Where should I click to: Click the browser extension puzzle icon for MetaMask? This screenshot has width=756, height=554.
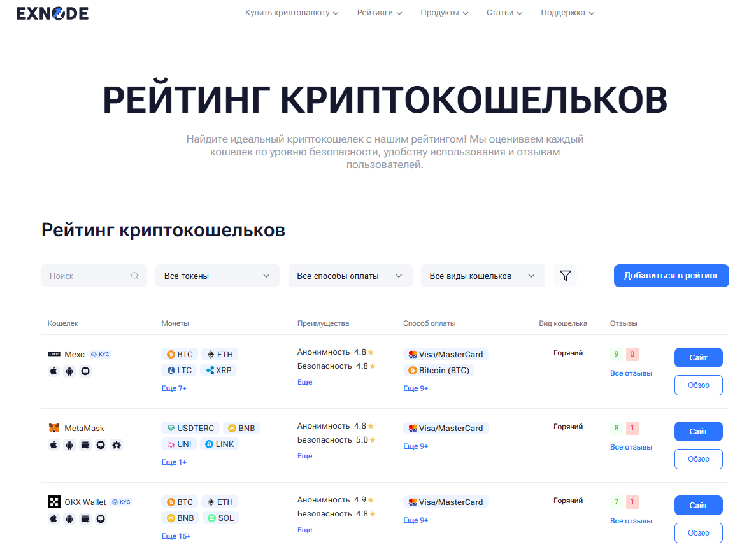point(117,446)
